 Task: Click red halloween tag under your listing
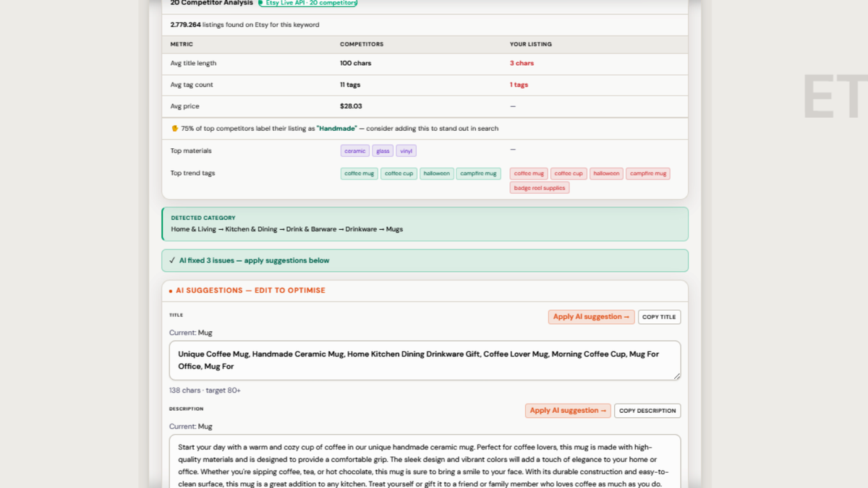(607, 174)
